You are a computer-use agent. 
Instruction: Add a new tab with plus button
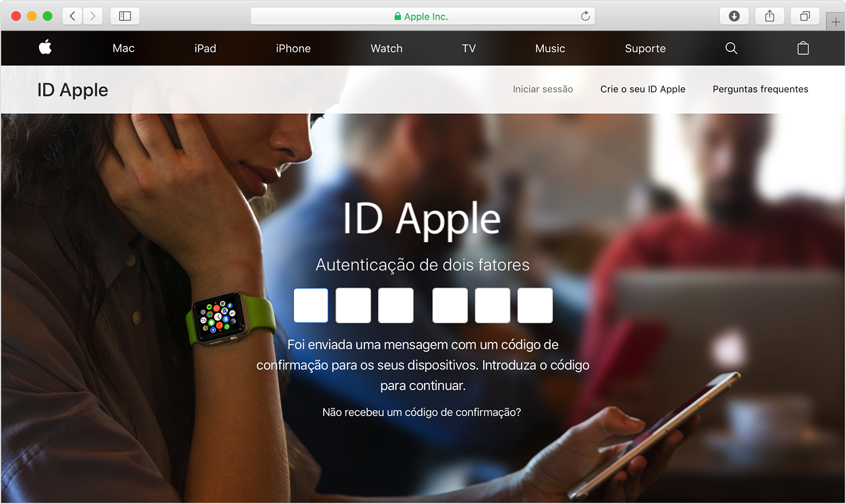coord(836,22)
